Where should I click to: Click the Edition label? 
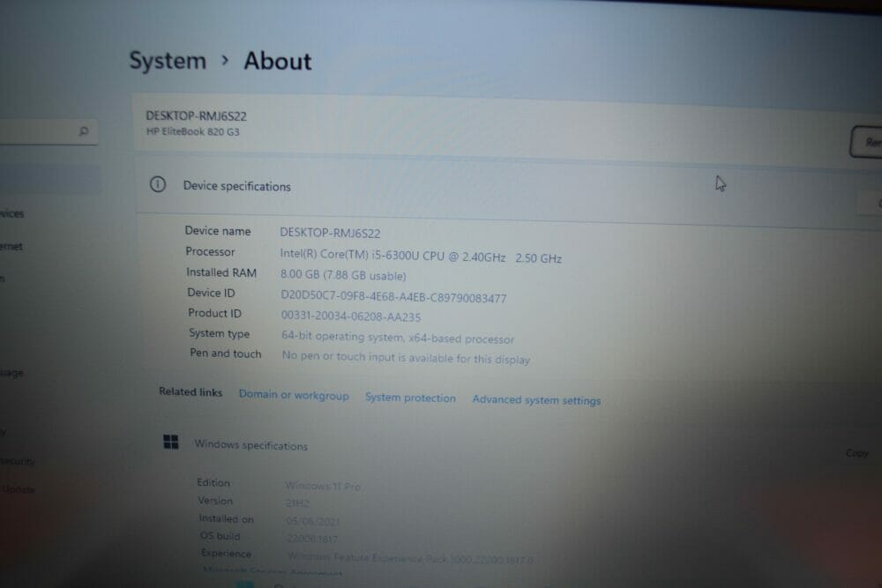[213, 482]
